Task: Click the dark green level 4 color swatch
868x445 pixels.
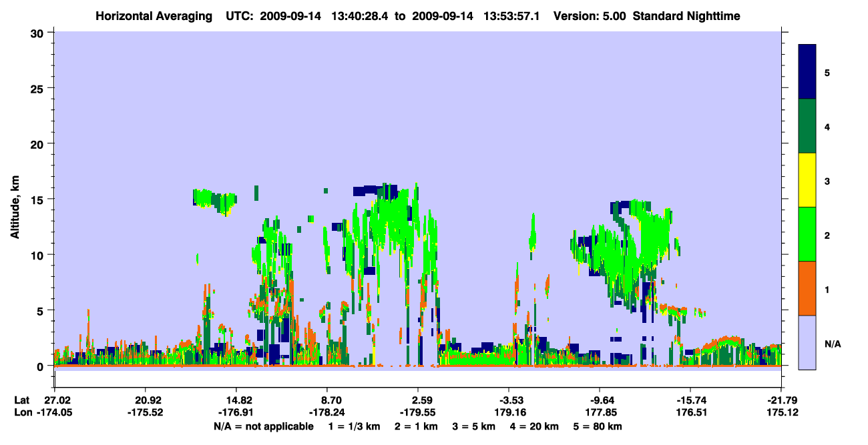Action: coord(807,126)
